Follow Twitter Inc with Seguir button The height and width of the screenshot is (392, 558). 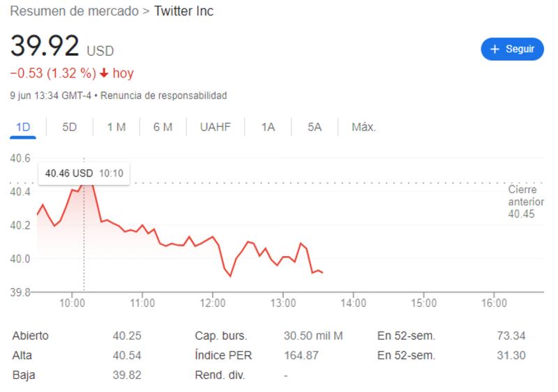point(513,49)
